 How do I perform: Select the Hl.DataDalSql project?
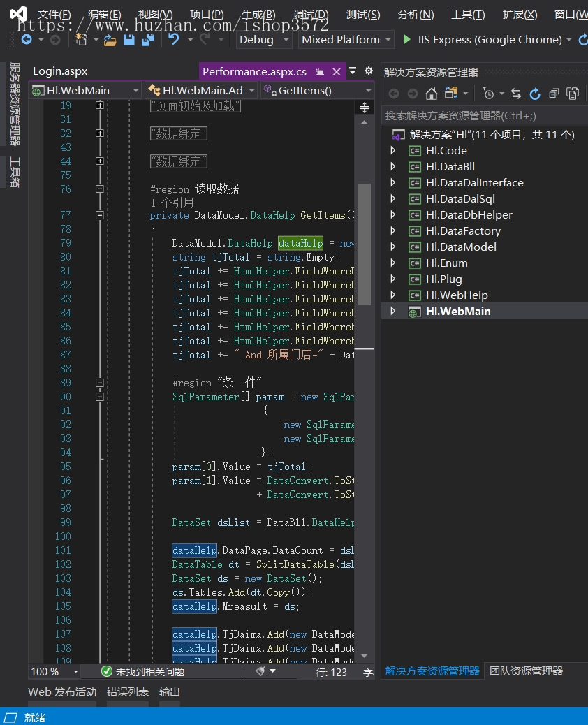[x=460, y=199]
